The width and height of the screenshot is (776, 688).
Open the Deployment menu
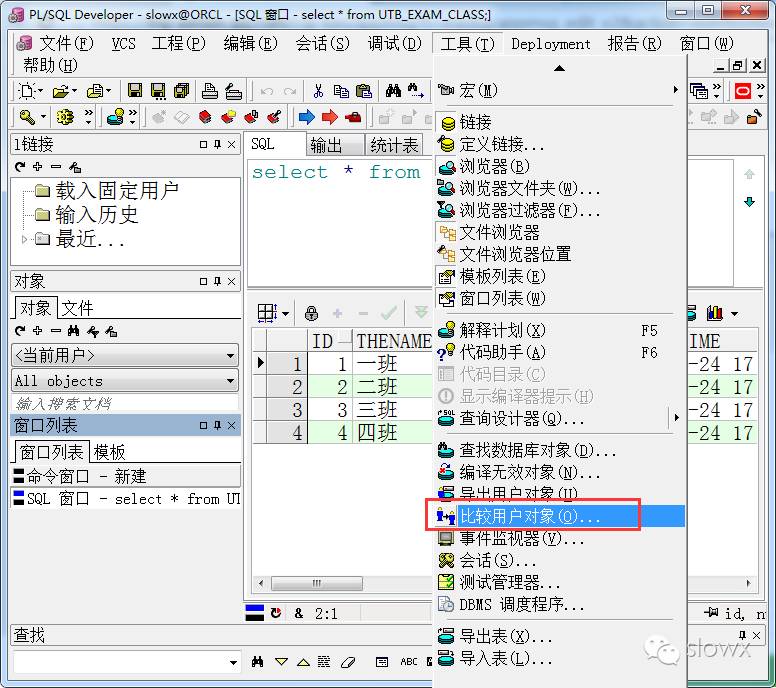click(x=550, y=44)
